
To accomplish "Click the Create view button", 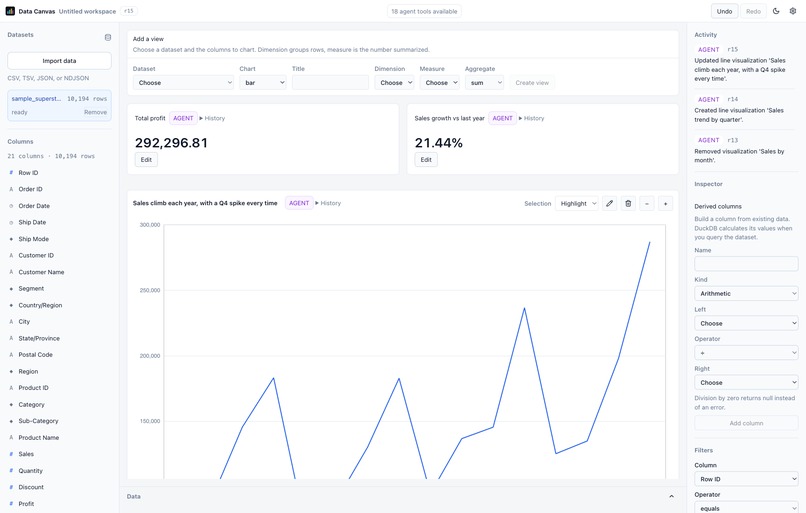I will point(532,83).
